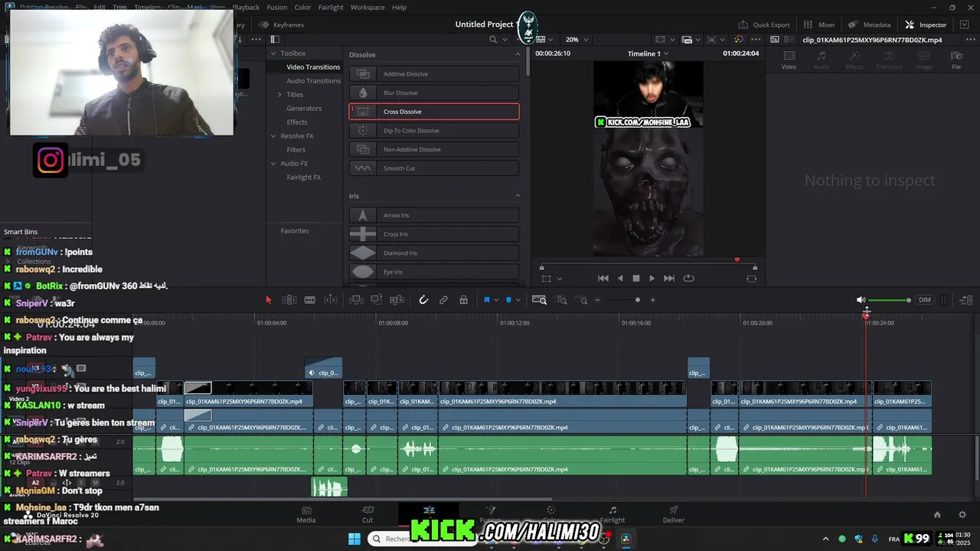Activate the Trim Edit Mode tool
The image size is (980, 551).
(x=289, y=300)
